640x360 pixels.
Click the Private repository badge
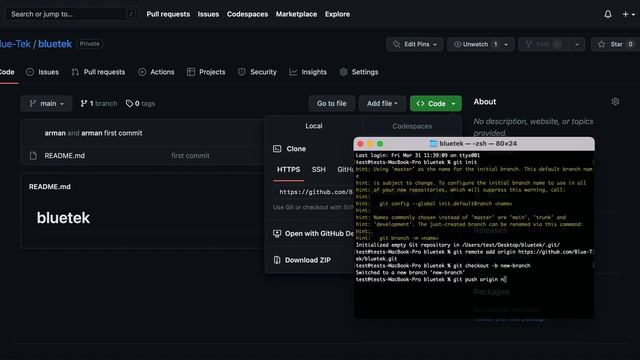coord(89,44)
